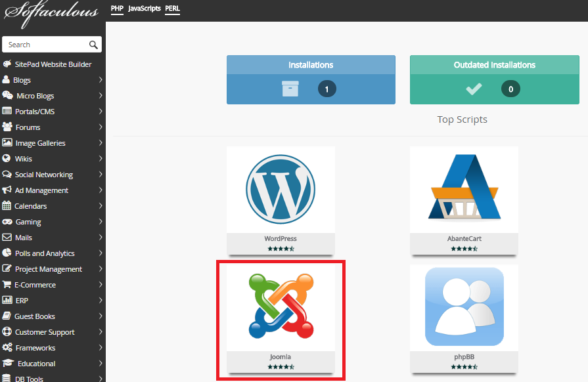
Task: Select the AbanteCart logo thumbnail
Action: click(464, 186)
